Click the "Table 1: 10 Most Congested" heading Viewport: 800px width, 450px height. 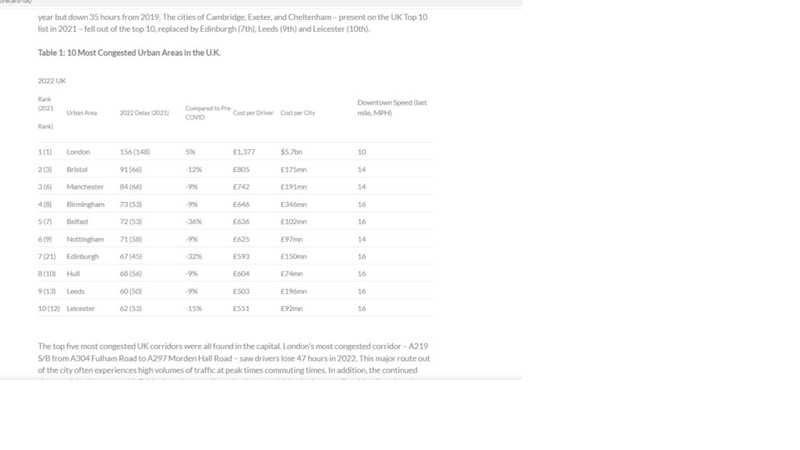[128, 52]
